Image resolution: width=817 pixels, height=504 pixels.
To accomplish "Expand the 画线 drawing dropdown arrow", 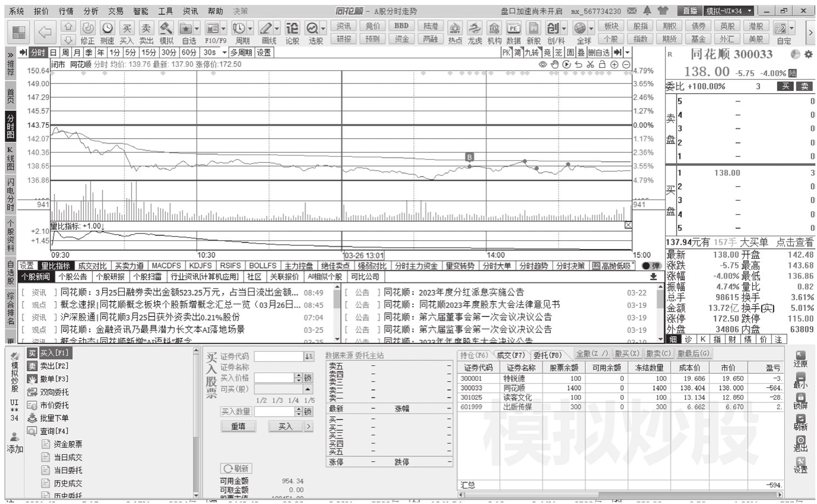I will pos(278,29).
